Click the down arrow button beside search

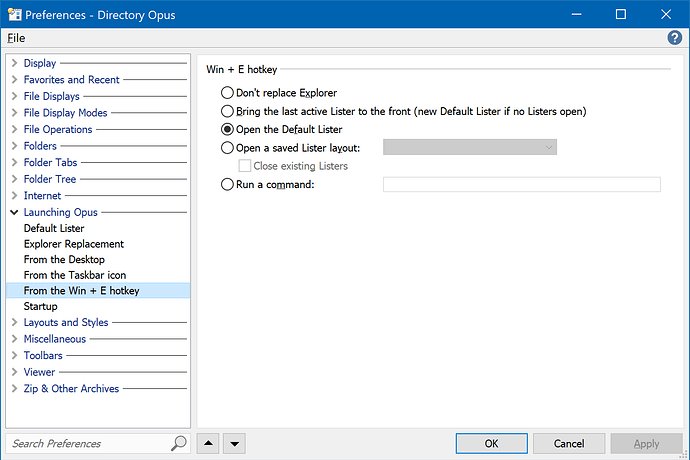235,443
